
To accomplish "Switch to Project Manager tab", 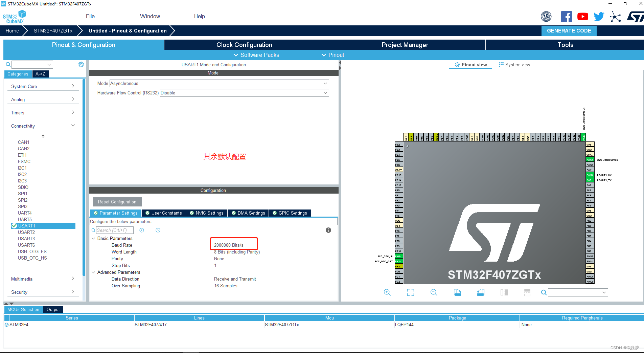I will 405,45.
